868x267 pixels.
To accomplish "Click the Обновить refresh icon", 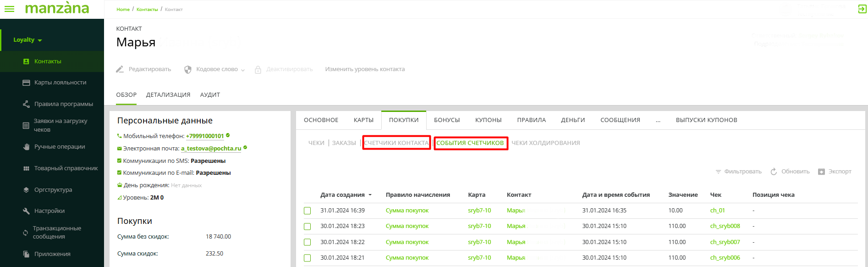I will point(774,172).
